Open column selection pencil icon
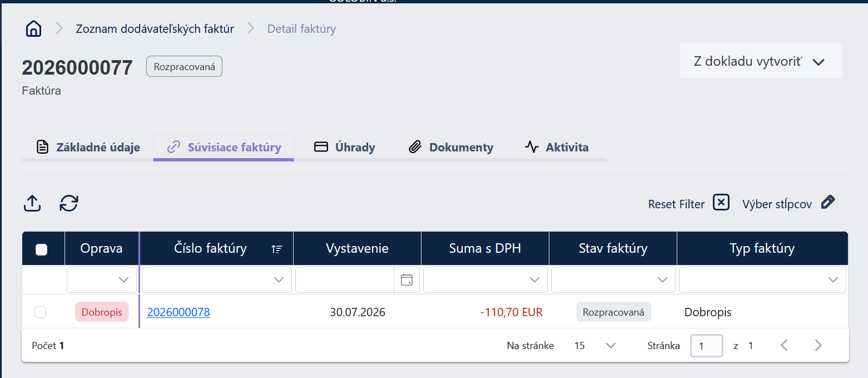Image resolution: width=868 pixels, height=378 pixels. pyautogui.click(x=828, y=202)
